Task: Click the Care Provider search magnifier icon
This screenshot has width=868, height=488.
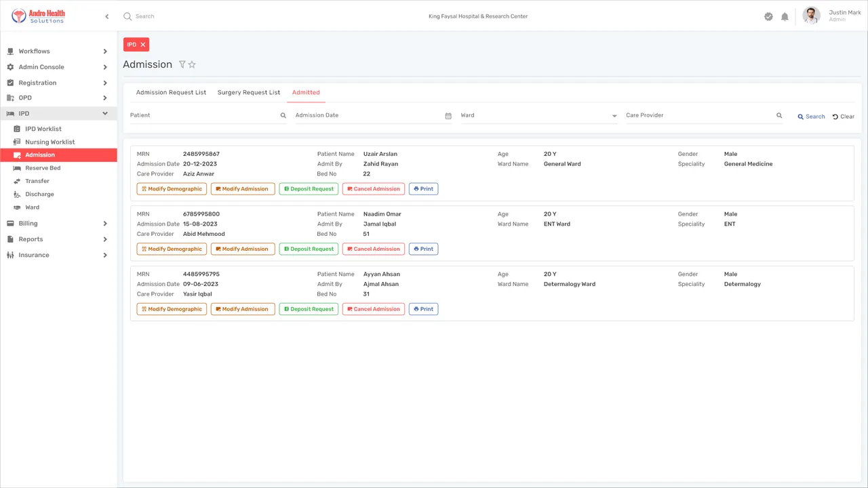Action: tap(779, 115)
